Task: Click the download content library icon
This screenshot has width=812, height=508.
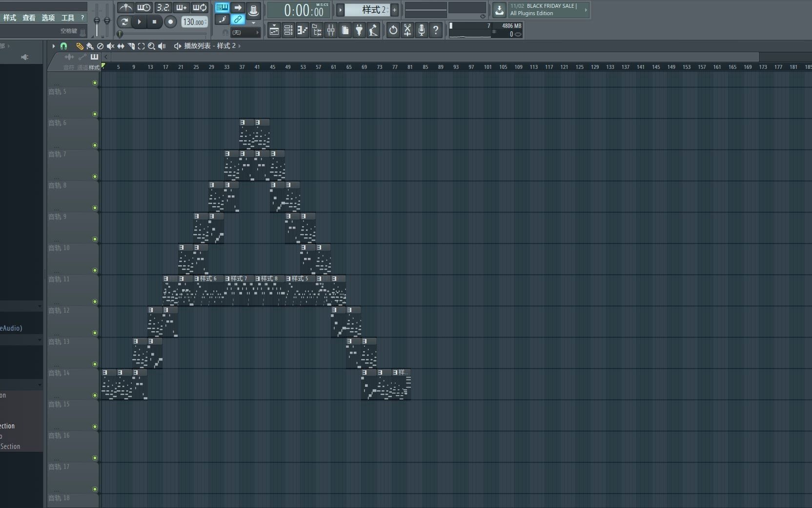Action: [499, 10]
